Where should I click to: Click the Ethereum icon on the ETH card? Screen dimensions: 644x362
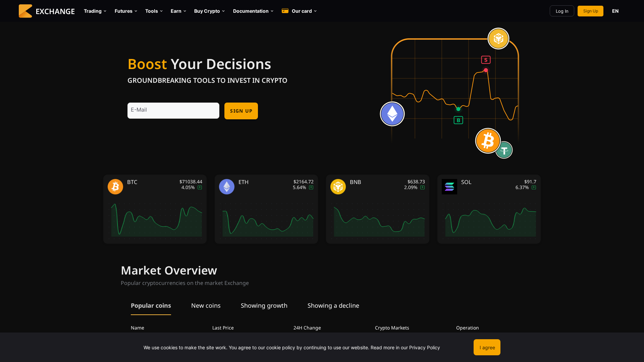[226, 187]
